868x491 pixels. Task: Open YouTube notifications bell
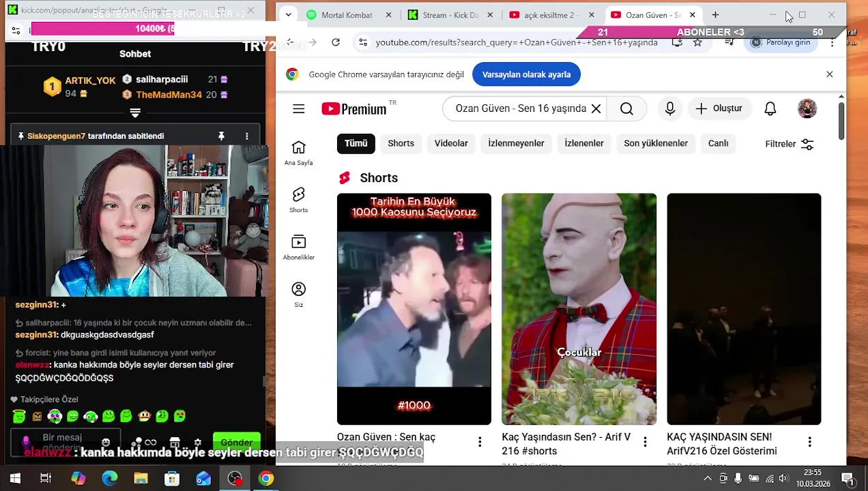[x=770, y=108]
